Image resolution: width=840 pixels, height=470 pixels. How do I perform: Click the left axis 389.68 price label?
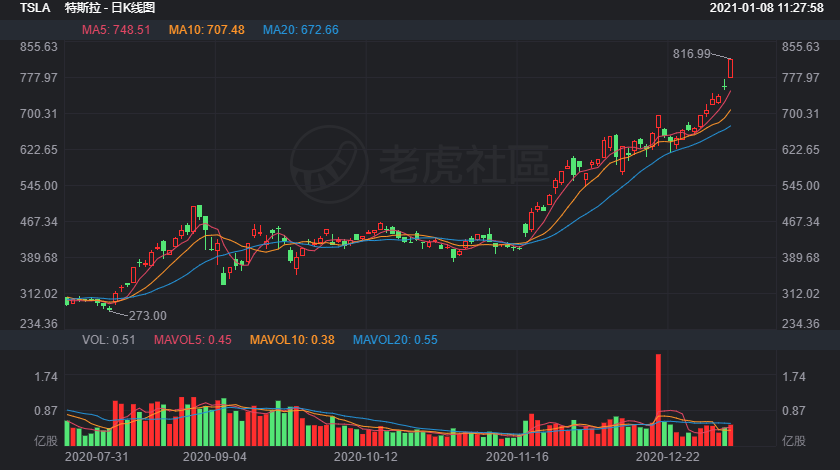(39, 258)
